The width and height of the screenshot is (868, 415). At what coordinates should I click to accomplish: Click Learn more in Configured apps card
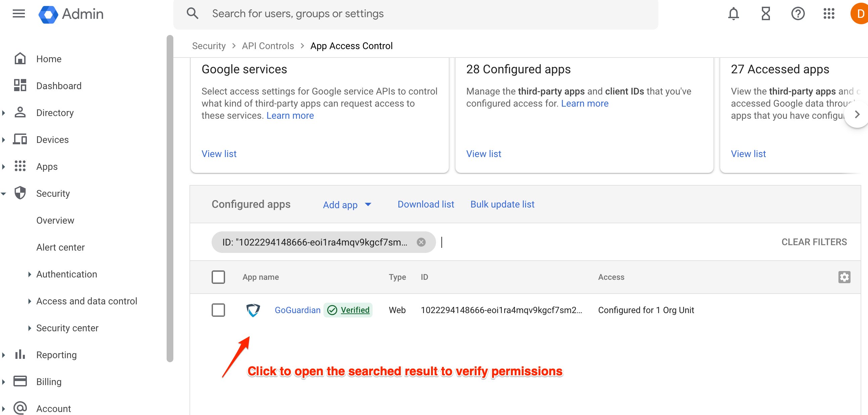point(584,103)
